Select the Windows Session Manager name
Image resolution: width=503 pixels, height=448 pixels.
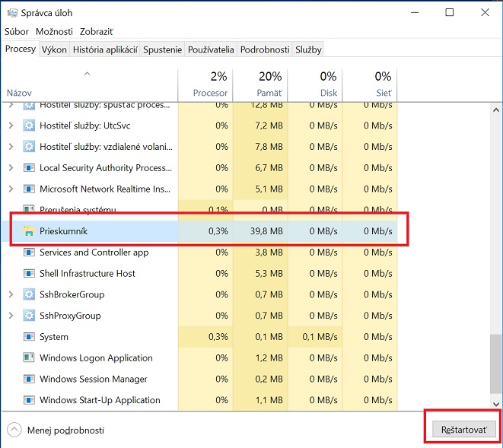[94, 379]
